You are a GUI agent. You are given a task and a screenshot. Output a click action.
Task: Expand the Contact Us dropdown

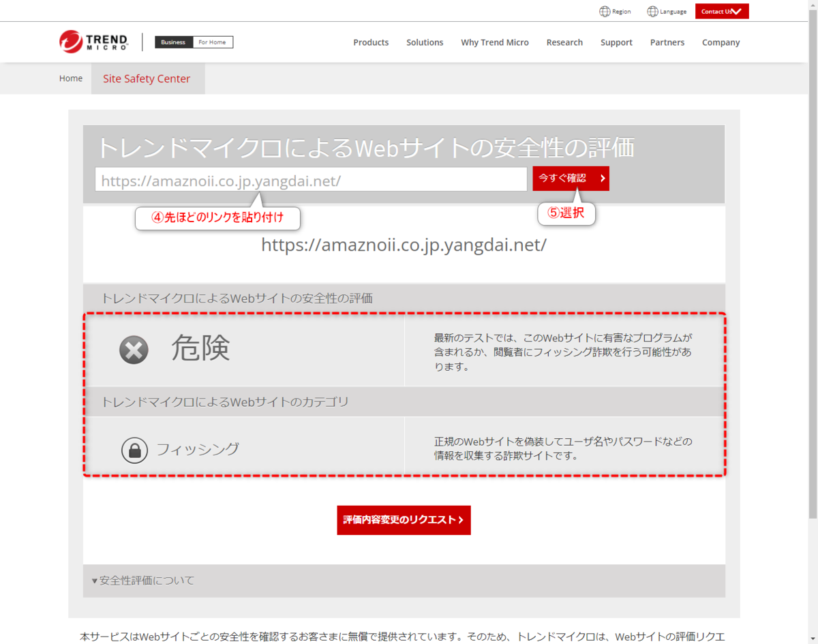[722, 12]
